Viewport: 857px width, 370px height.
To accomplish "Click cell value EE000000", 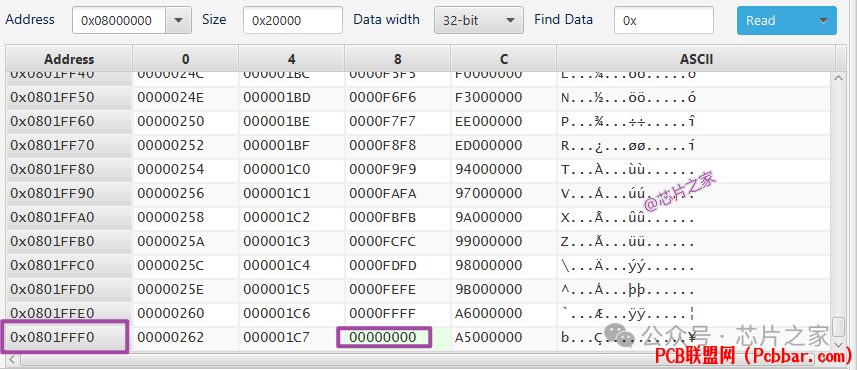I will click(489, 121).
